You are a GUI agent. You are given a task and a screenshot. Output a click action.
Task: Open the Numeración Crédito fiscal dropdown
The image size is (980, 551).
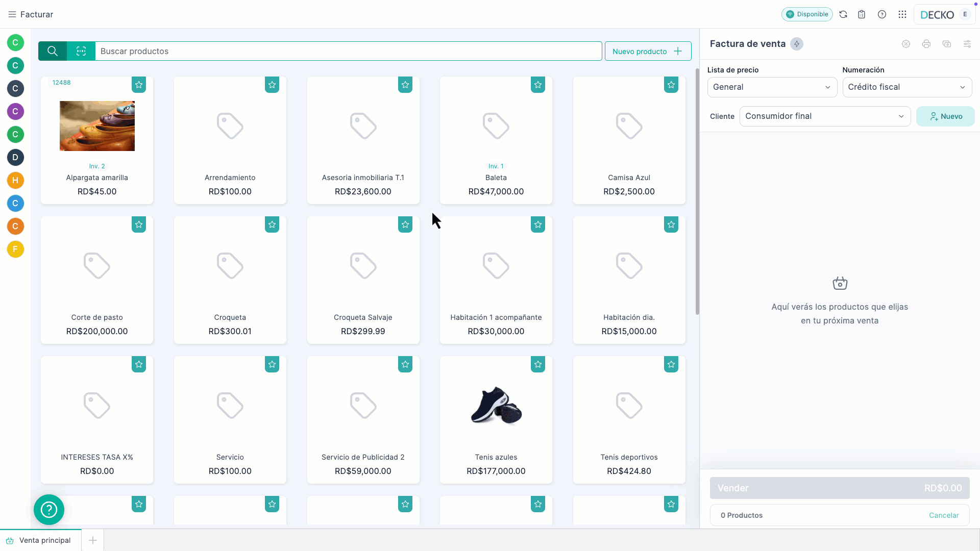[907, 87]
